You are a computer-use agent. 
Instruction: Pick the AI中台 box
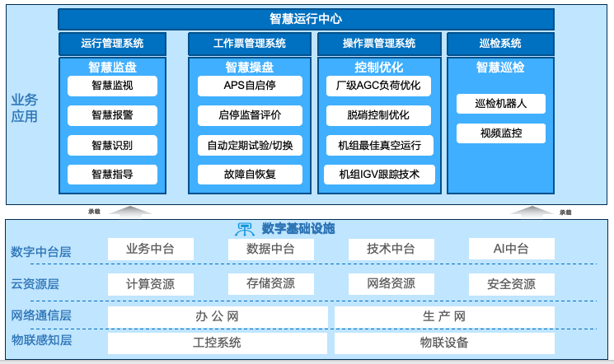click(x=512, y=249)
